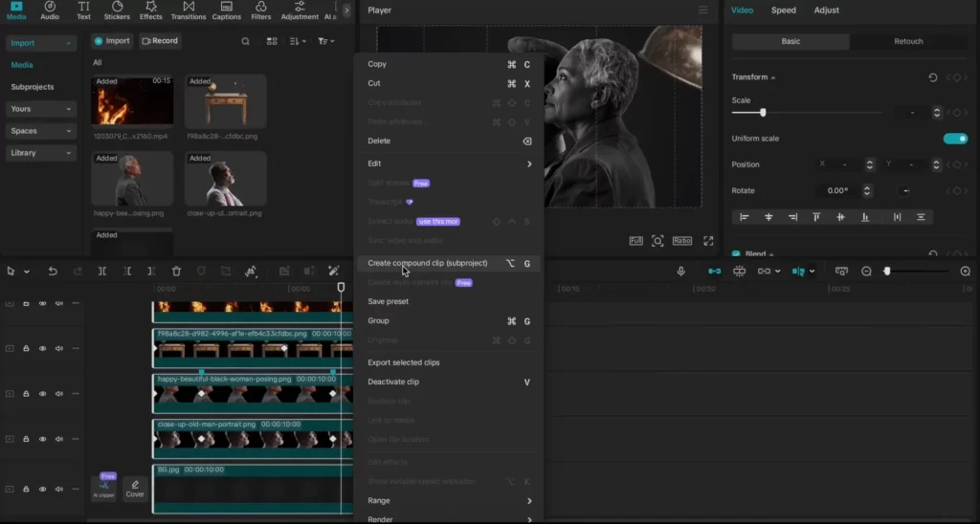Open the pointer tool dropdown arrow
The image size is (980, 524).
[27, 272]
